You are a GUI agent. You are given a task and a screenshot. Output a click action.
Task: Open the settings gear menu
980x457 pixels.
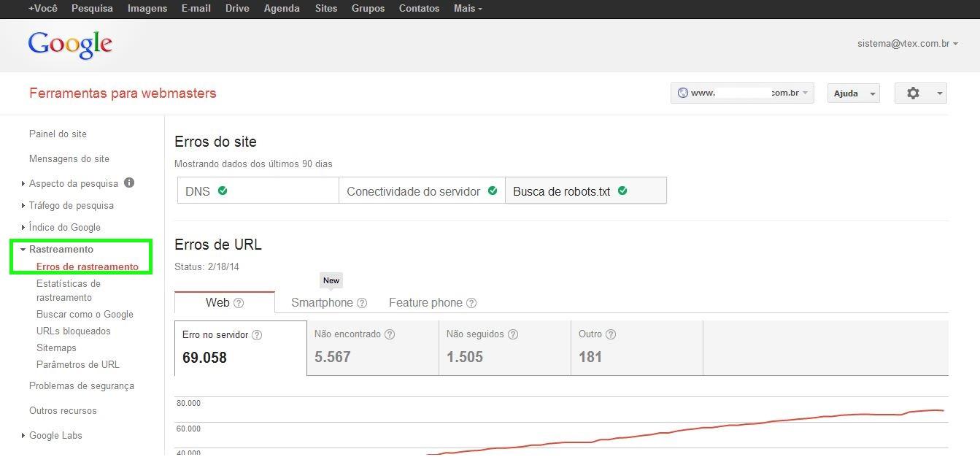[x=919, y=93]
